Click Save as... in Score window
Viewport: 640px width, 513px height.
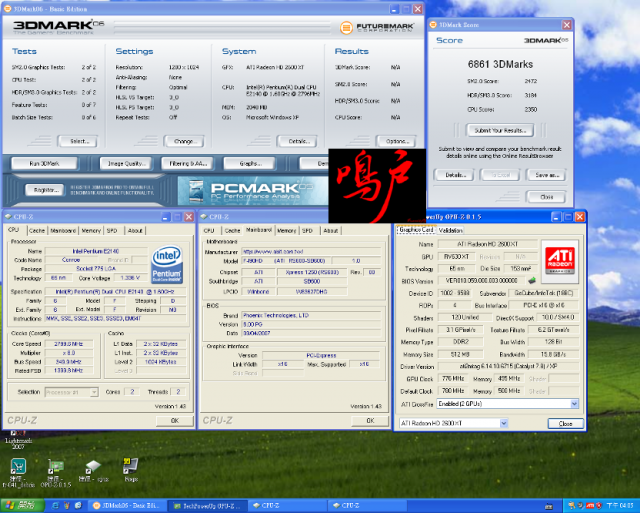(546, 175)
